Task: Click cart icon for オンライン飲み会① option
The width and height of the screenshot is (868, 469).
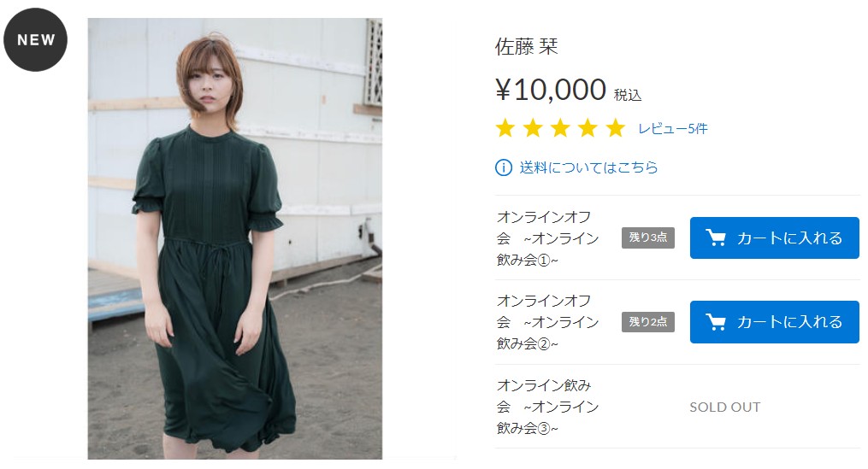Action: click(x=716, y=237)
